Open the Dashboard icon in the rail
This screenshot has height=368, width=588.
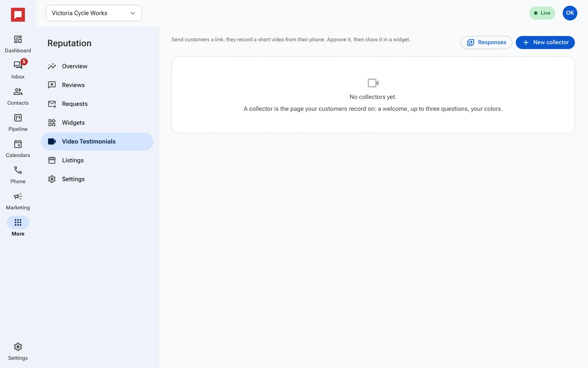pos(18,39)
